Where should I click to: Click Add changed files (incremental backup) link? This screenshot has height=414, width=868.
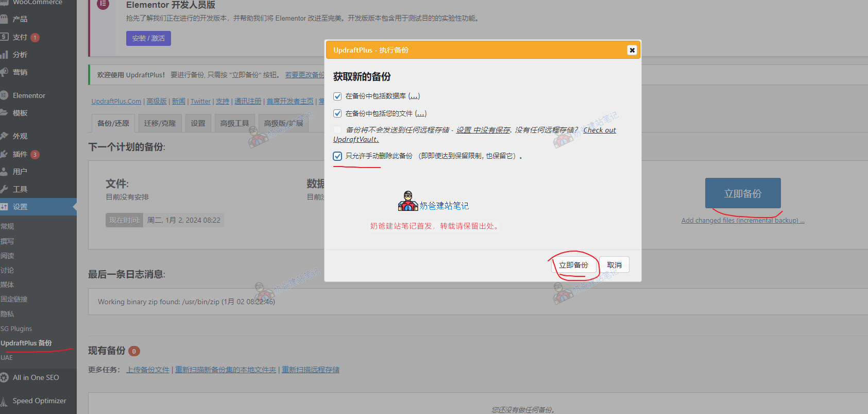pyautogui.click(x=743, y=221)
